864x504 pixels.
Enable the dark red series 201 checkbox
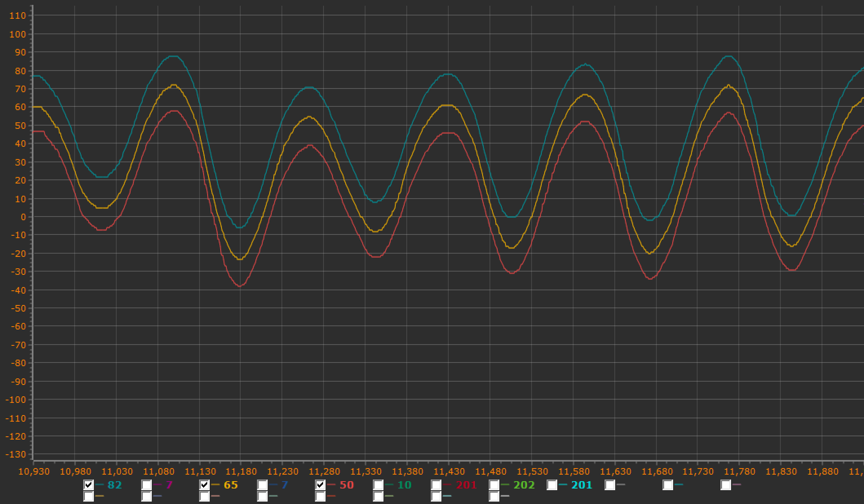pyautogui.click(x=436, y=485)
